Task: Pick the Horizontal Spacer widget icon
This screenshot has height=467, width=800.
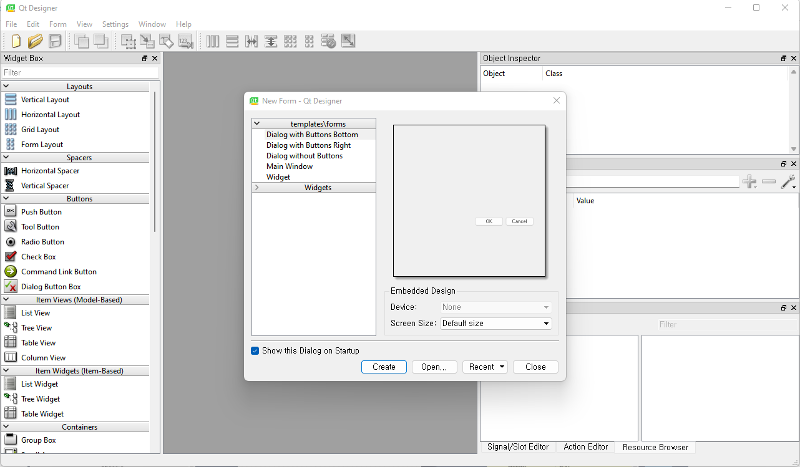Action: pyautogui.click(x=11, y=170)
